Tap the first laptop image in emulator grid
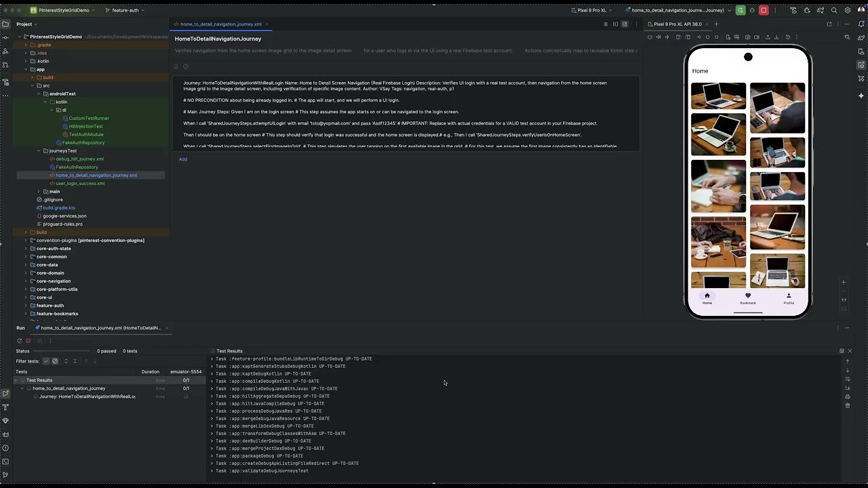 click(718, 96)
